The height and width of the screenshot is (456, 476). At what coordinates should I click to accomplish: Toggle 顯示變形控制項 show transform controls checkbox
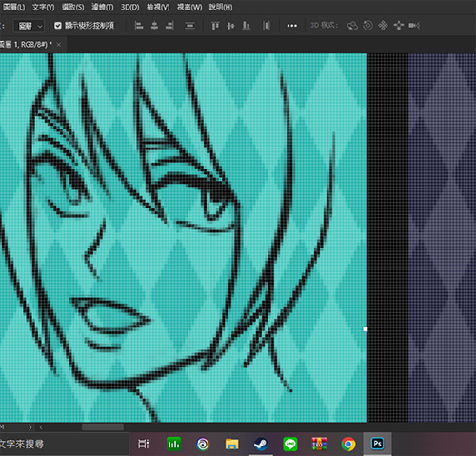tap(58, 26)
